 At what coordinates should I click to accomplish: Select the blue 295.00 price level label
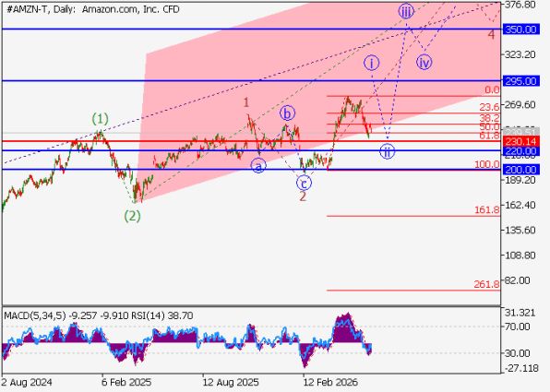click(x=520, y=81)
